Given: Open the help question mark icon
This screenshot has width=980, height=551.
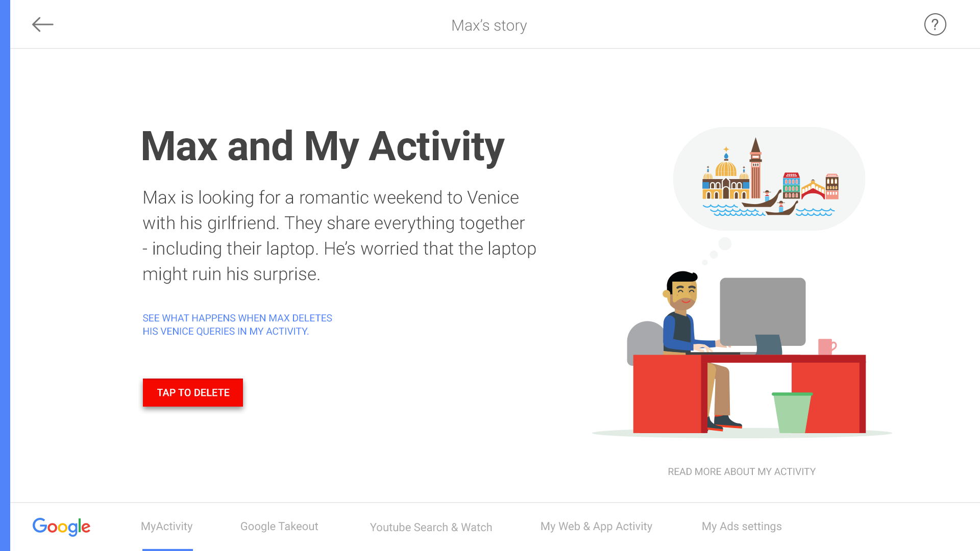Looking at the screenshot, I should click(935, 24).
